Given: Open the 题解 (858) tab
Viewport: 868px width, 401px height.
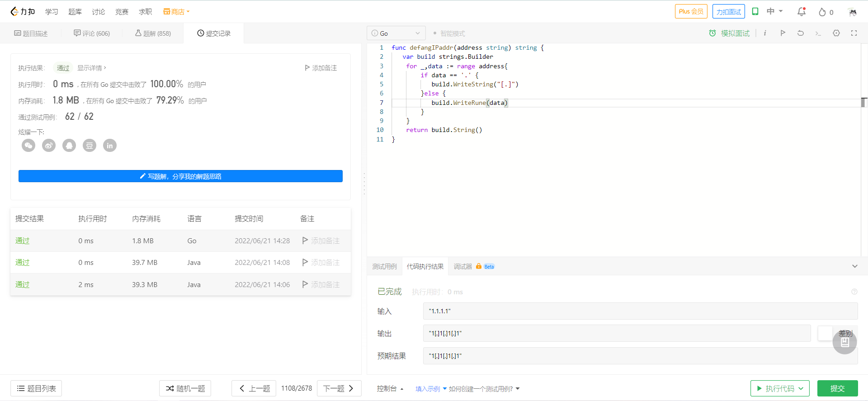Looking at the screenshot, I should (x=153, y=33).
